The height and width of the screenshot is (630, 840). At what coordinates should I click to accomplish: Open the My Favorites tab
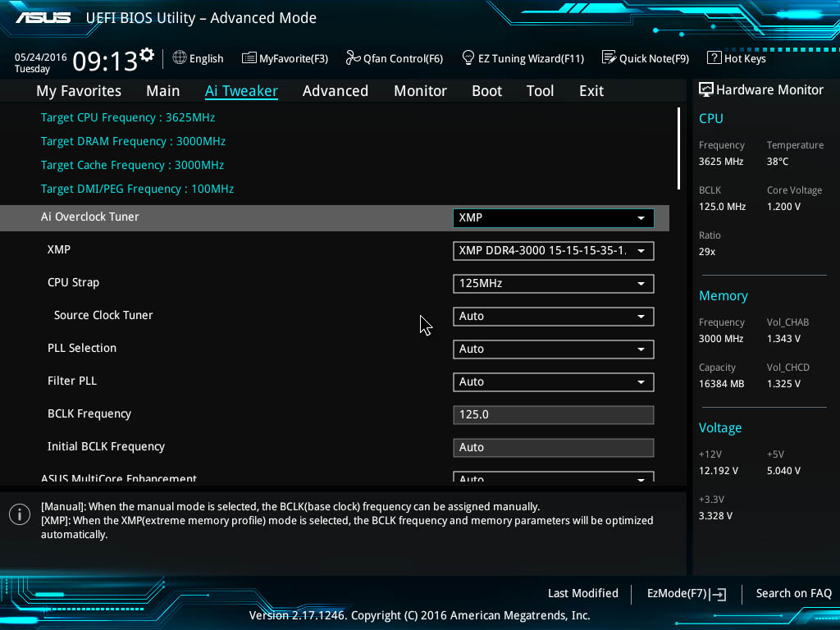79,91
